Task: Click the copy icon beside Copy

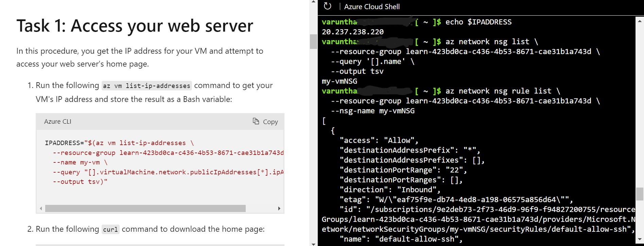Action: click(256, 121)
